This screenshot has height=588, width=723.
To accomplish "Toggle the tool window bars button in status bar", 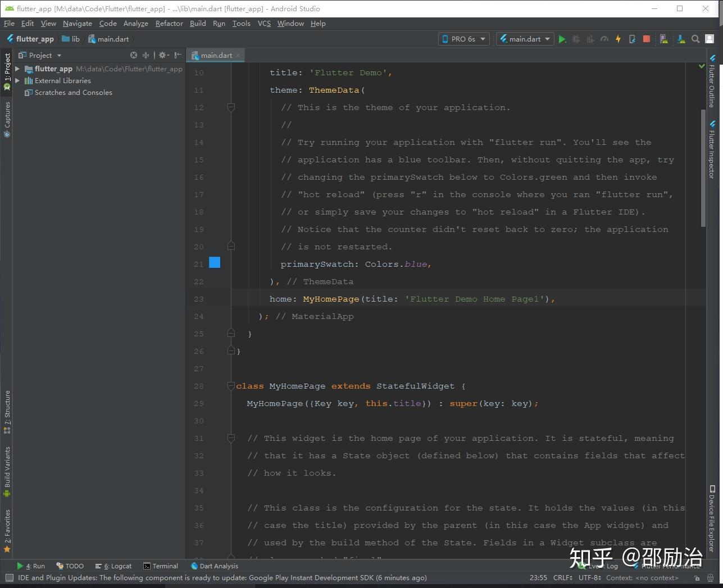I will click(9, 577).
